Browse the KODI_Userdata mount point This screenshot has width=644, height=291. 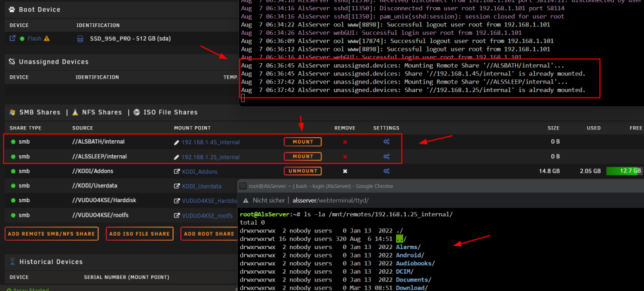(202, 186)
